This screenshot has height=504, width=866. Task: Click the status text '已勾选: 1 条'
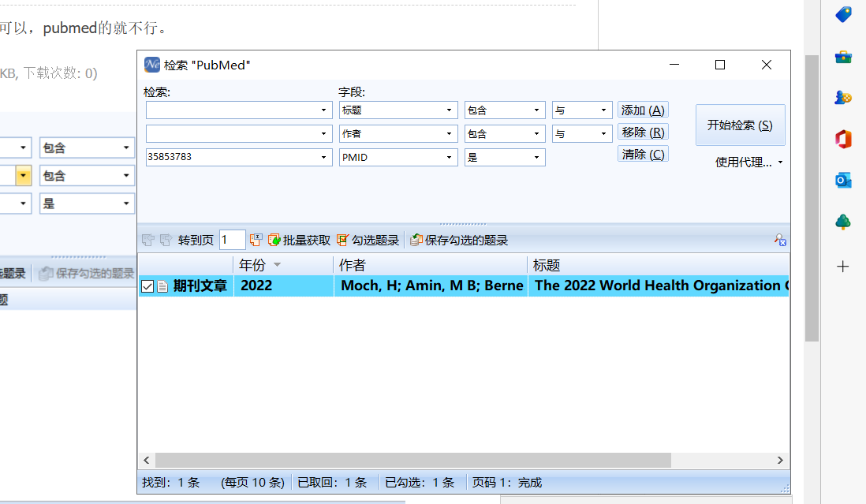[420, 483]
